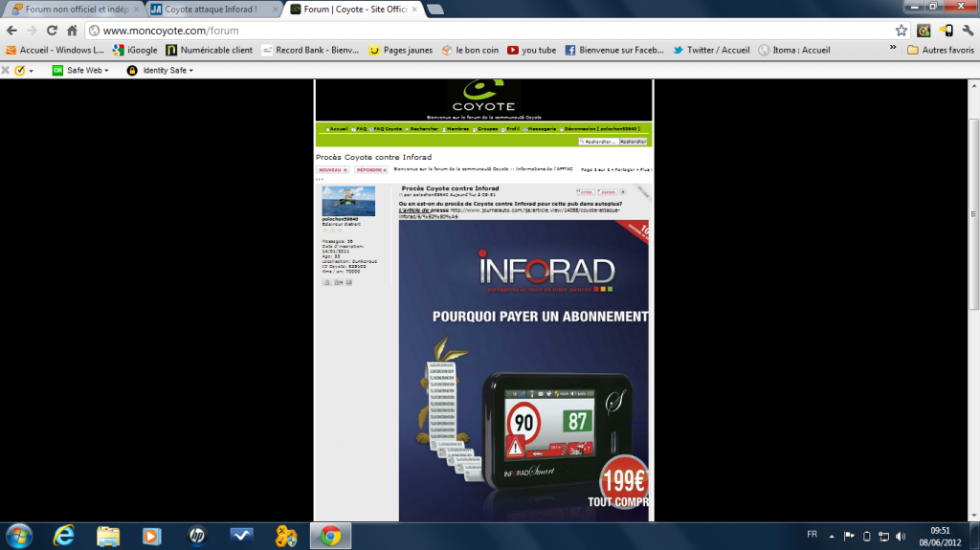Open the FAQ Coyote forum menu item
The image size is (980, 550).
(387, 129)
